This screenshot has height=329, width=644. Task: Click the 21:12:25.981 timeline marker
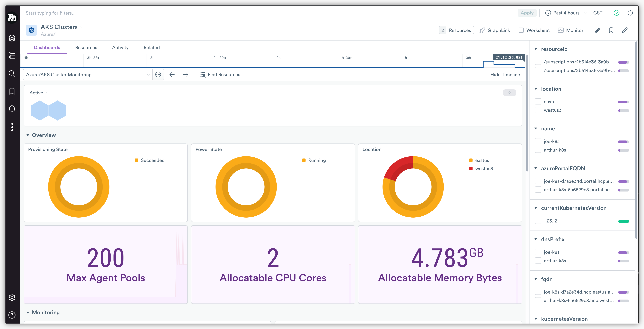pyautogui.click(x=509, y=58)
